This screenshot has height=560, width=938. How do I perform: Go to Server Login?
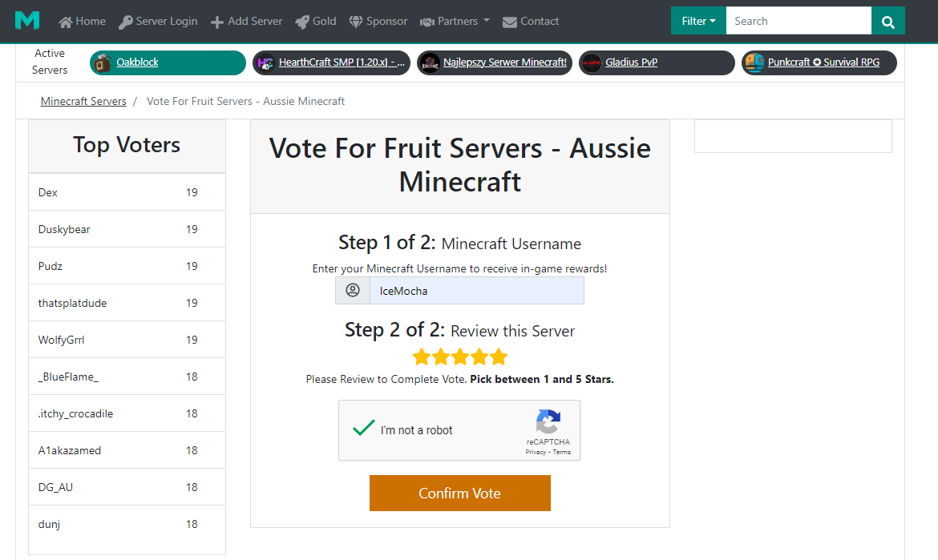[158, 22]
